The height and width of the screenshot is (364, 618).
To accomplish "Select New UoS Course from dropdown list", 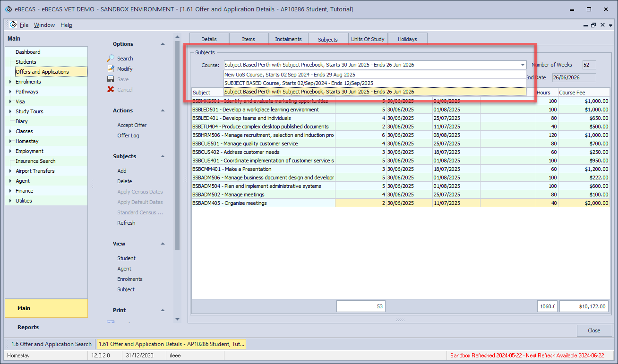I will click(x=289, y=75).
